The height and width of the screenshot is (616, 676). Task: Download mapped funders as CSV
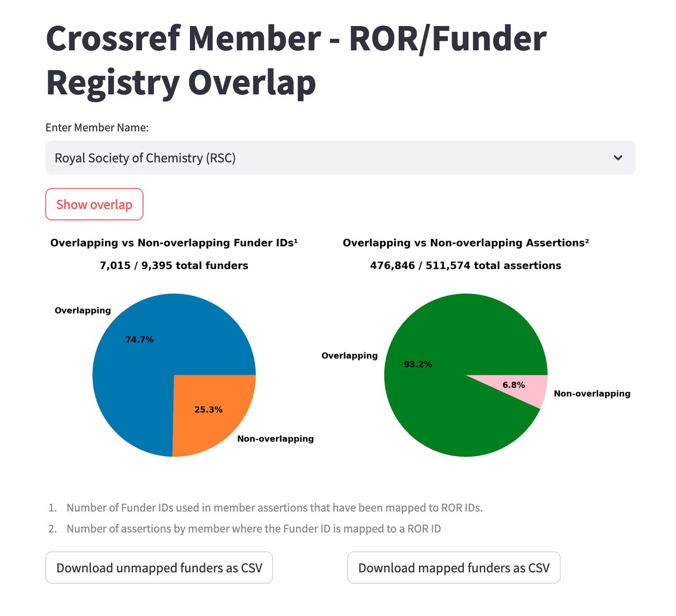point(453,567)
